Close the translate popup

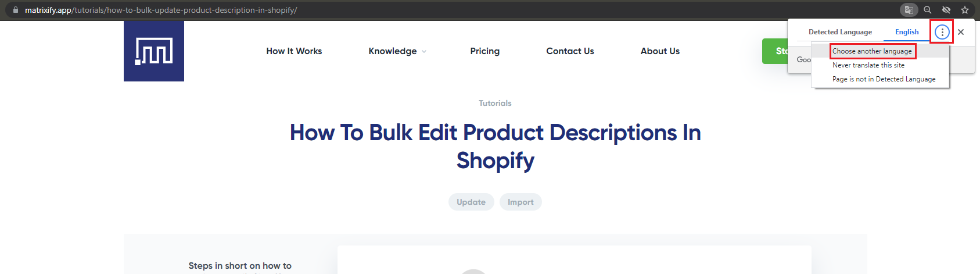click(961, 32)
